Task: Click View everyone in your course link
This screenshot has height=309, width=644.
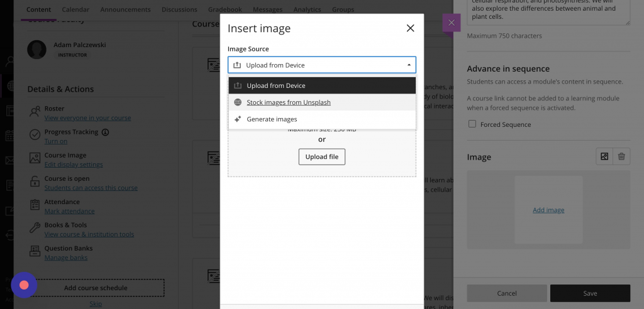Action: coord(87,118)
